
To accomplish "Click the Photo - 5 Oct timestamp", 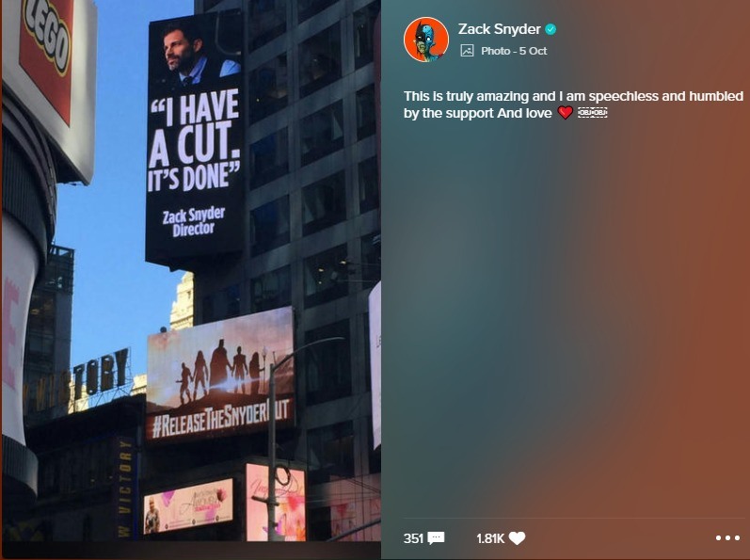I will tap(514, 51).
